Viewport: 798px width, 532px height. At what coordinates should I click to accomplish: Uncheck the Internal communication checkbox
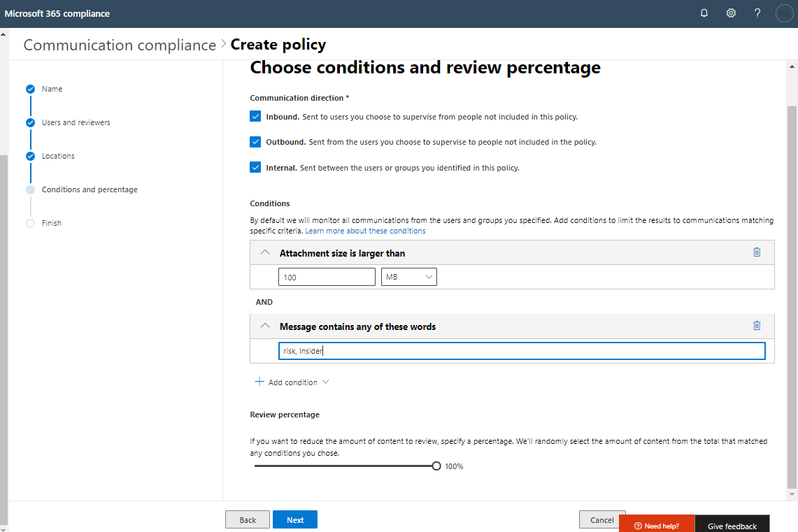(x=256, y=168)
